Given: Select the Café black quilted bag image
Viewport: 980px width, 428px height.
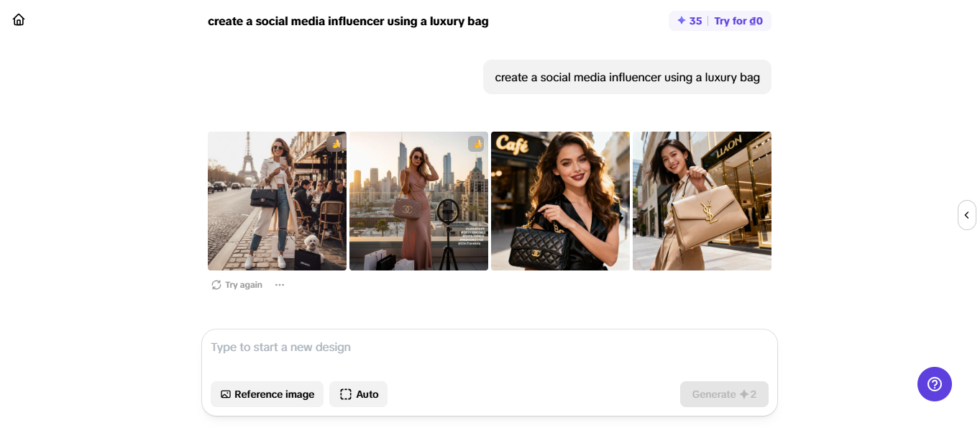Looking at the screenshot, I should click(x=560, y=201).
